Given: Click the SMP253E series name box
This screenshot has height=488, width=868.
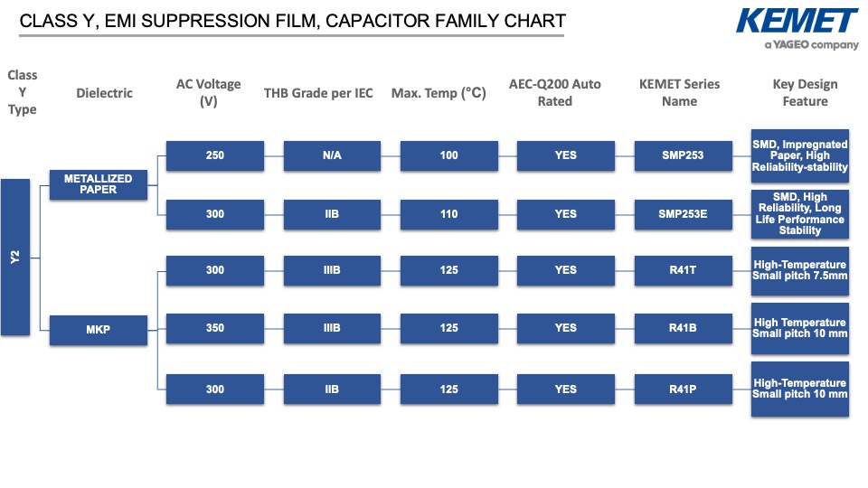Looking at the screenshot, I should (684, 214).
